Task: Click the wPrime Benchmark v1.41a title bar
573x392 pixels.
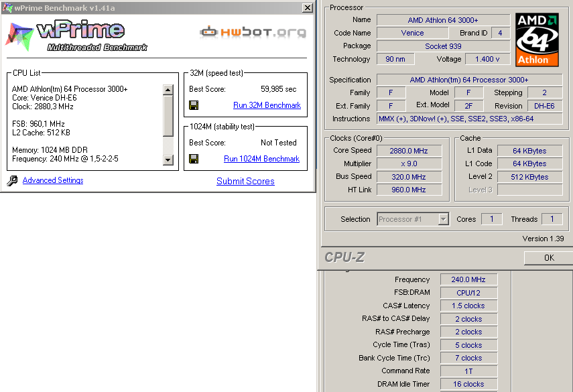Action: pyautogui.click(x=157, y=7)
